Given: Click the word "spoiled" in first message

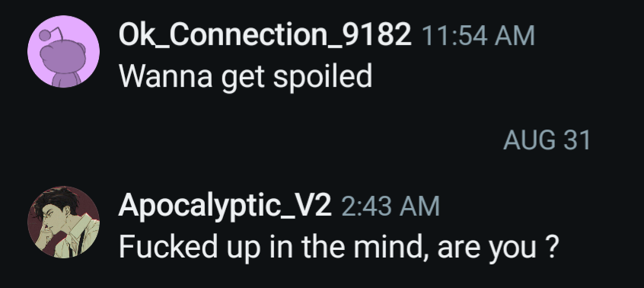Looking at the screenshot, I should click(323, 77).
